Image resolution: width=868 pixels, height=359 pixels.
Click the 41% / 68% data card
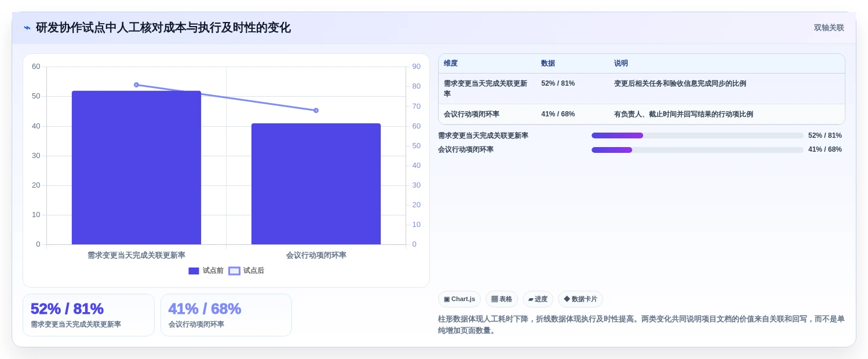coord(226,315)
